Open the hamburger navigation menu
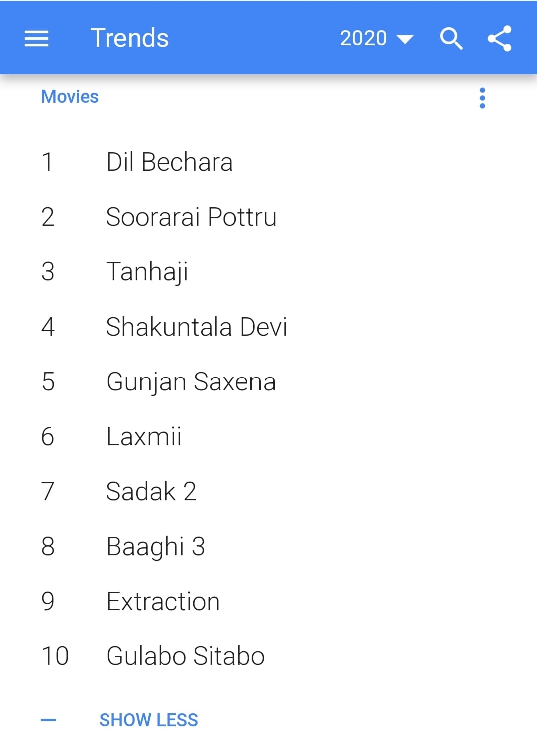Image resolution: width=537 pixels, height=756 pixels. pyautogui.click(x=36, y=38)
